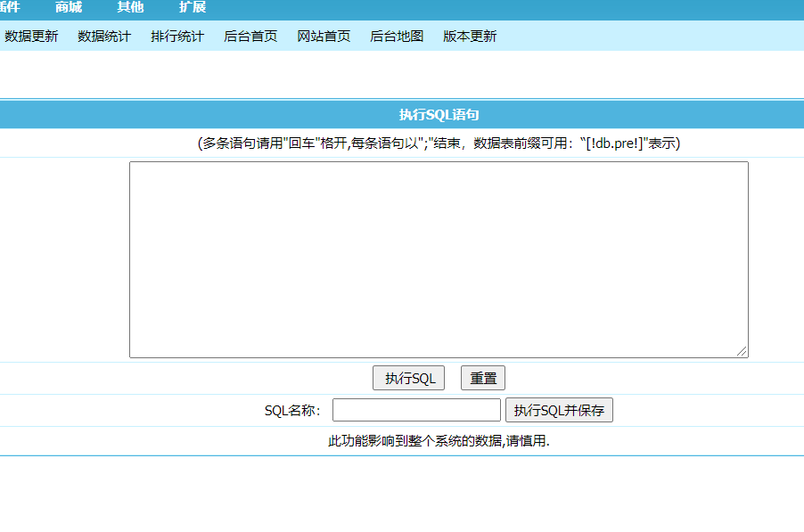The height and width of the screenshot is (532, 804).
Task: Click inside the SQL statement textarea
Action: (439, 258)
